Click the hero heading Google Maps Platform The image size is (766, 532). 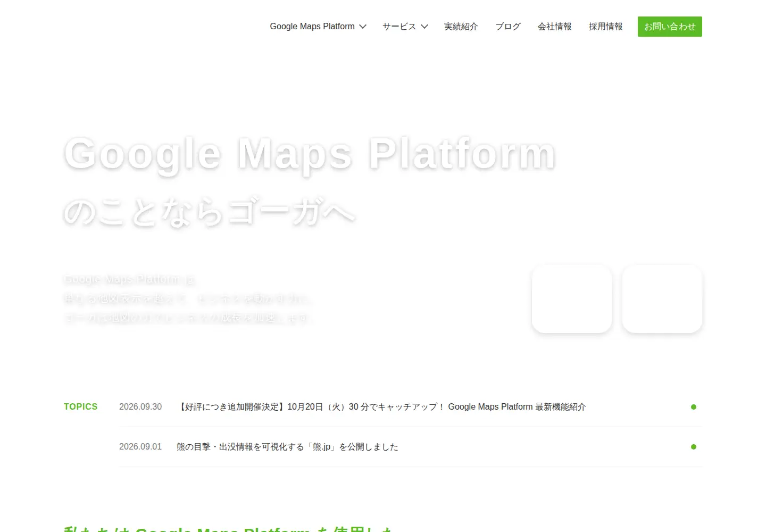click(x=310, y=154)
